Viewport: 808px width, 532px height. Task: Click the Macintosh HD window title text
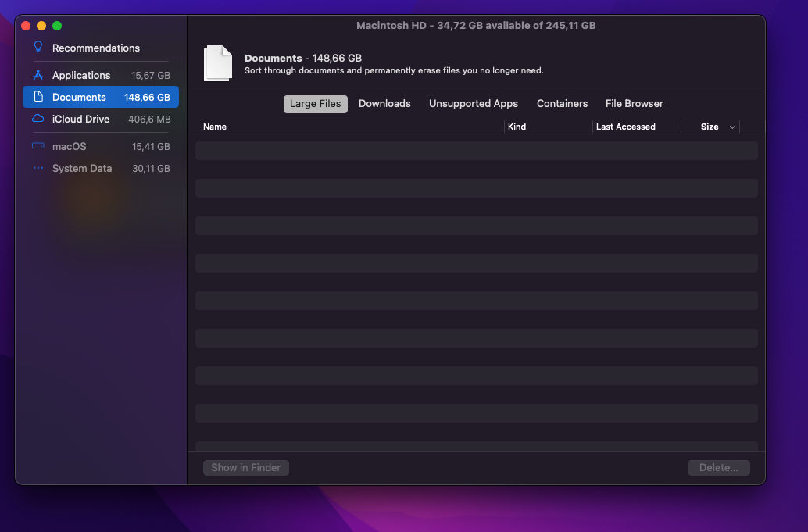tap(476, 25)
